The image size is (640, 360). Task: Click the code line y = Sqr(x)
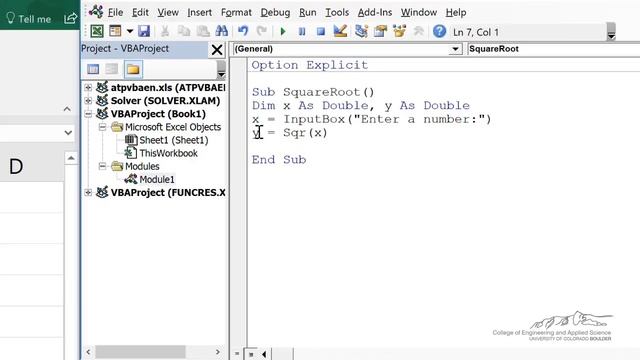tap(290, 133)
